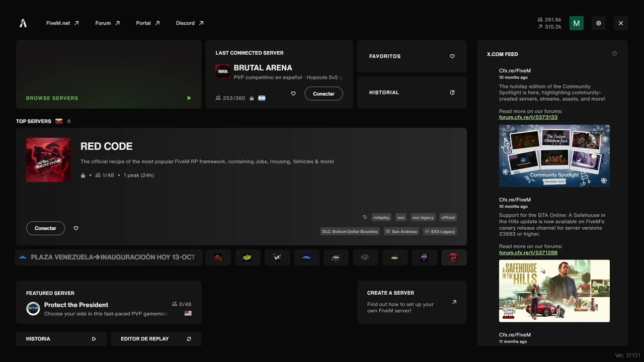The image size is (644, 362).
Task: Connect to RED CODE with Conectar
Action: pyautogui.click(x=45, y=228)
